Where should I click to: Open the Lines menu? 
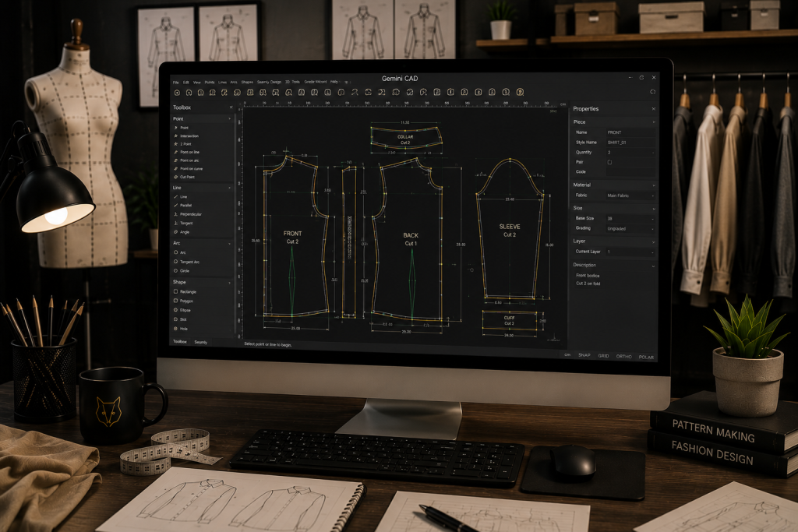pyautogui.click(x=222, y=83)
